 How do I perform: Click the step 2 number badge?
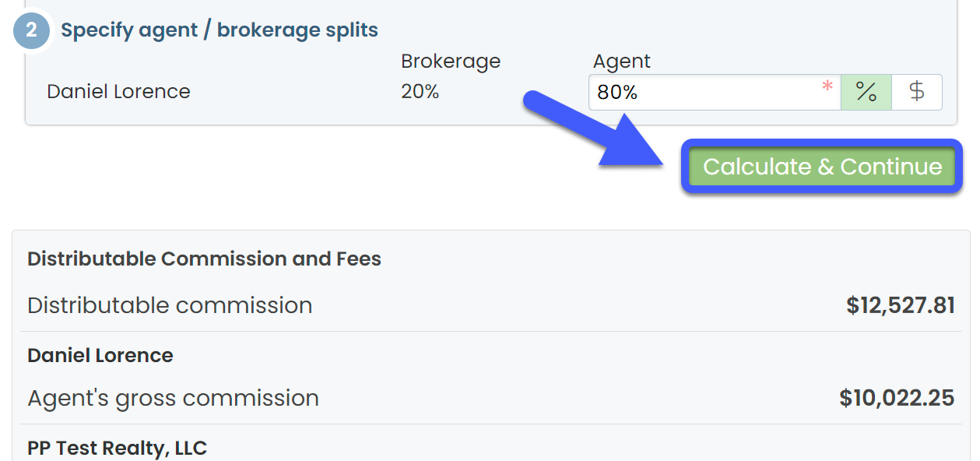(31, 30)
